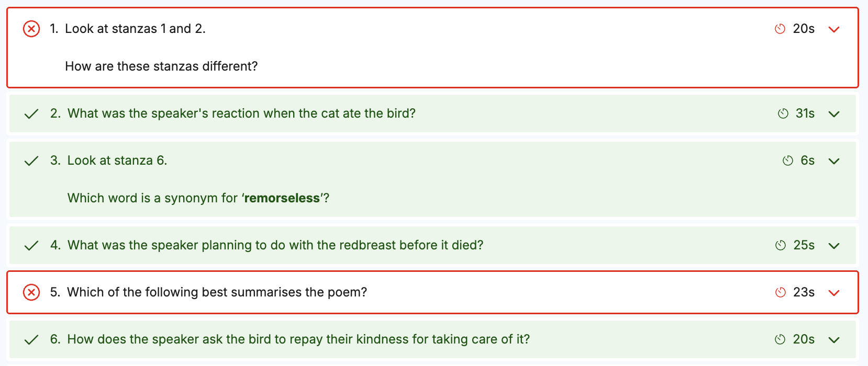Click the green checkmark on question 3

31,161
